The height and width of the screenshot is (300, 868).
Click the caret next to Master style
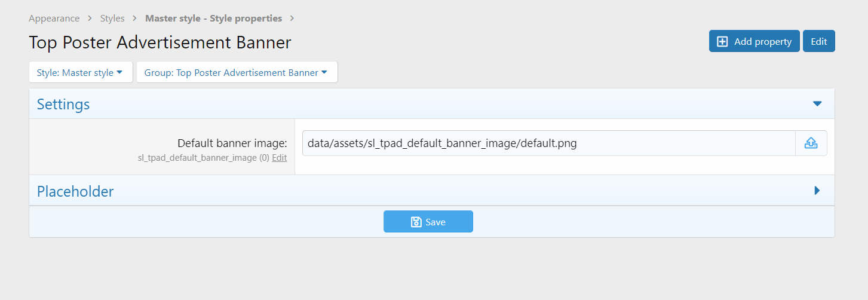(x=119, y=72)
